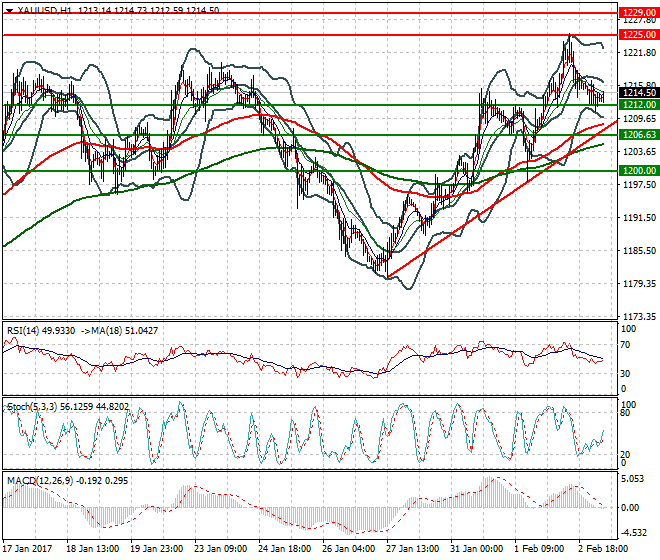Click the 18 Jan 13:00 time axis label
This screenshot has width=660, height=560.
pos(93,549)
